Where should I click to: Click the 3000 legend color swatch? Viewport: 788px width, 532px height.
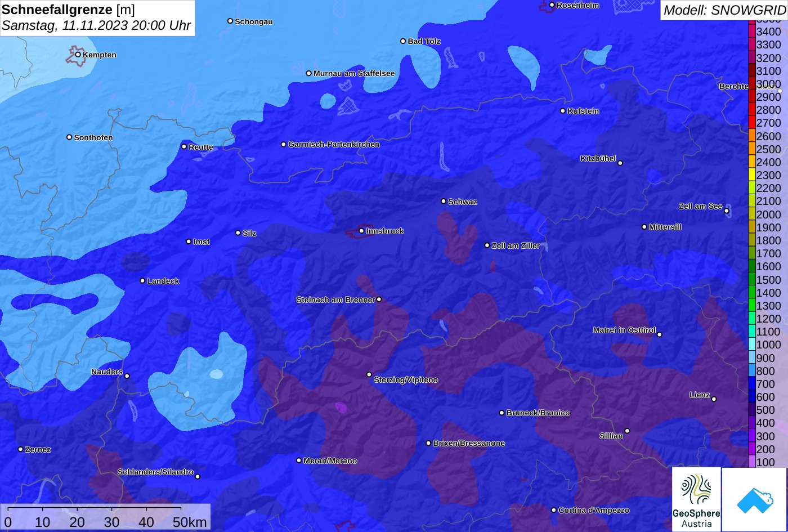751,84
